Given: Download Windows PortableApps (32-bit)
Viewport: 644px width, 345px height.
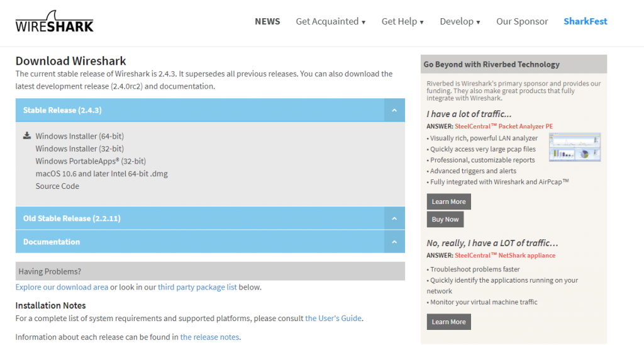Looking at the screenshot, I should (91, 161).
